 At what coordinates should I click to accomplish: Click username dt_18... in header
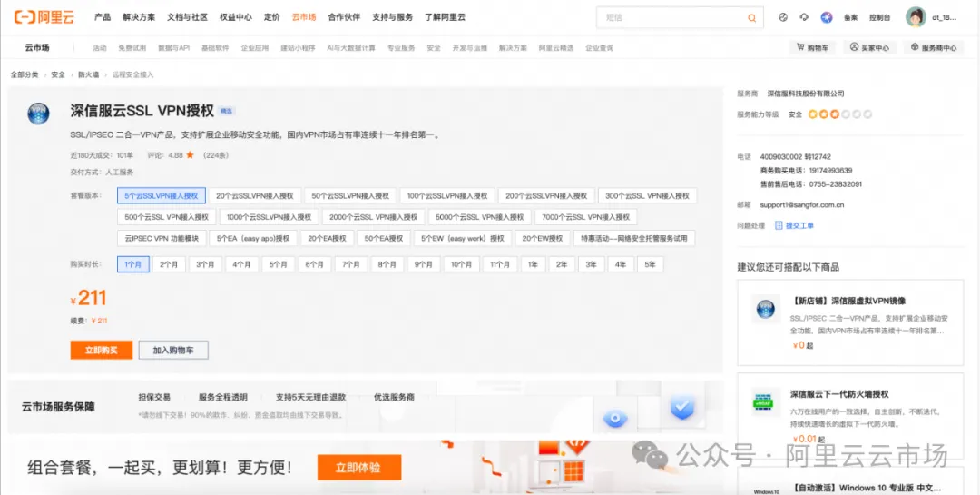[945, 17]
